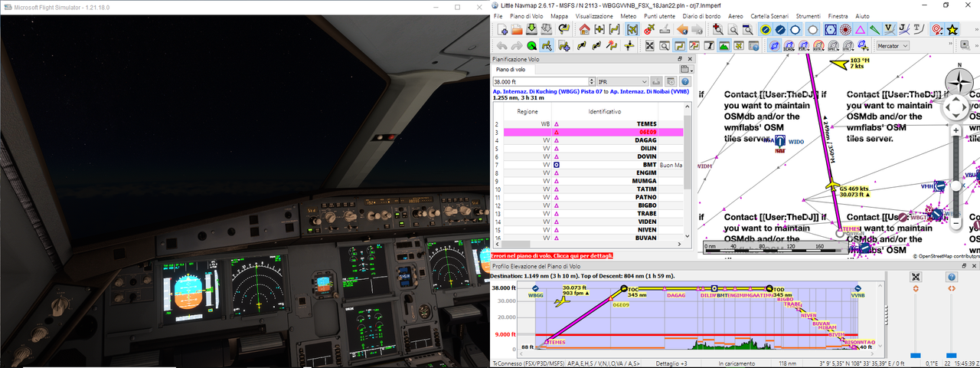Click the add position to flight plan icon

[563, 45]
